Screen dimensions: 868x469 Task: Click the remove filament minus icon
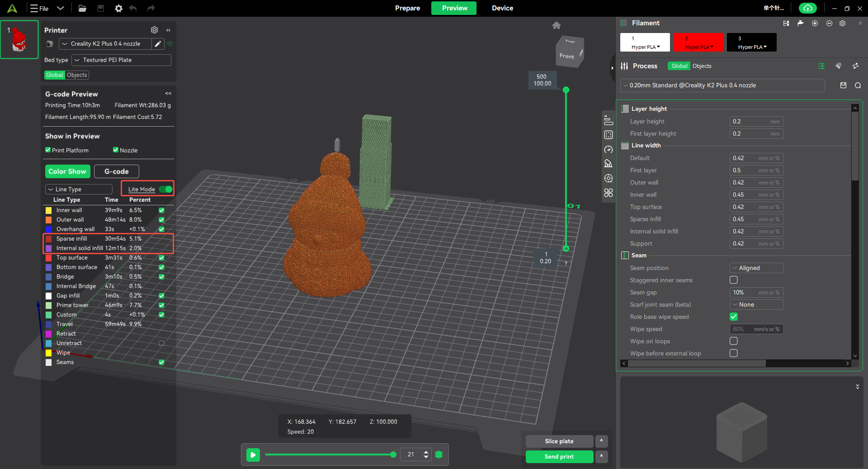[829, 23]
